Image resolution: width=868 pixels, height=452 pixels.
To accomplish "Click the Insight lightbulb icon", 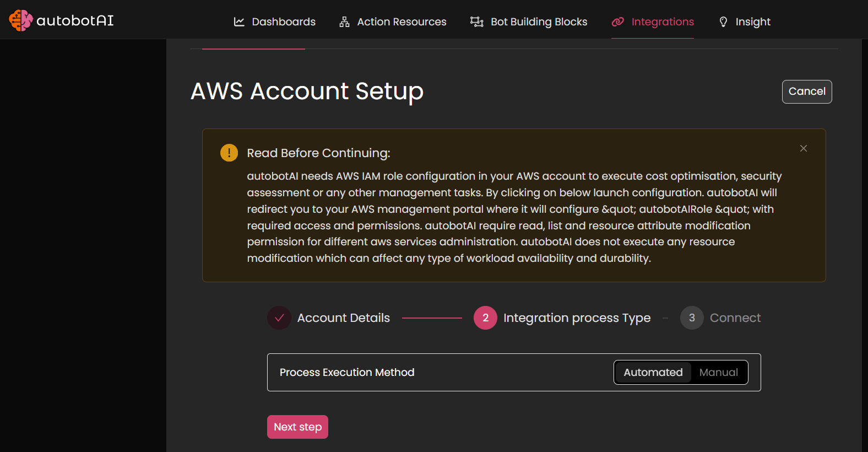I will click(723, 21).
